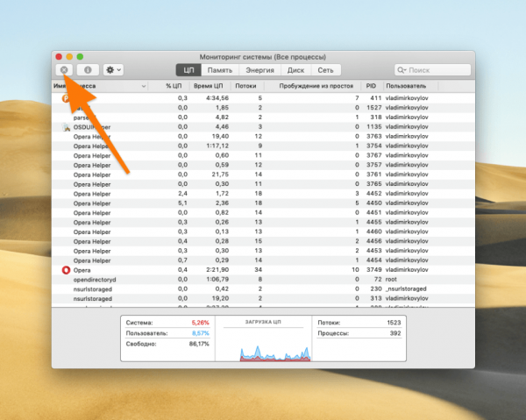Select Opera Helper with PID 4460
This screenshot has width=526, height=420.
coord(263,231)
